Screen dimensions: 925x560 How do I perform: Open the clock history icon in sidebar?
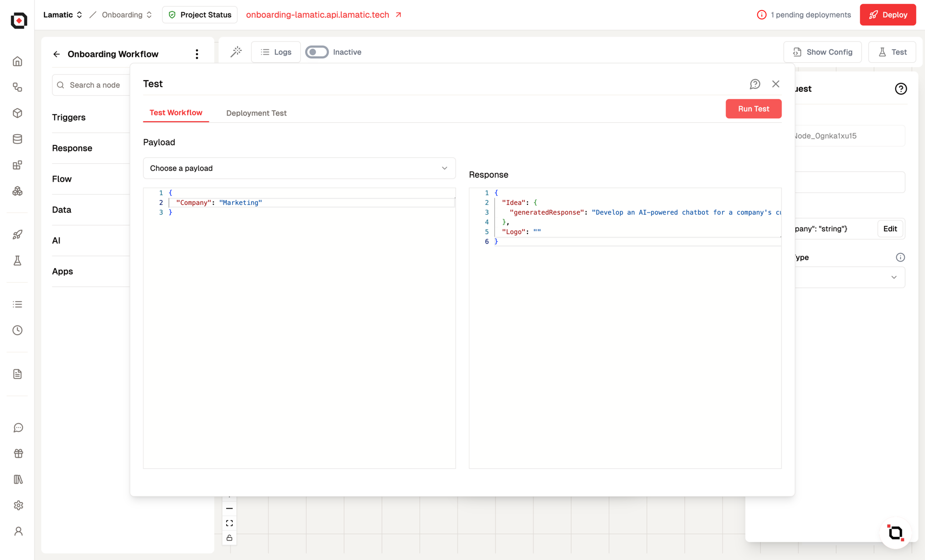(17, 330)
